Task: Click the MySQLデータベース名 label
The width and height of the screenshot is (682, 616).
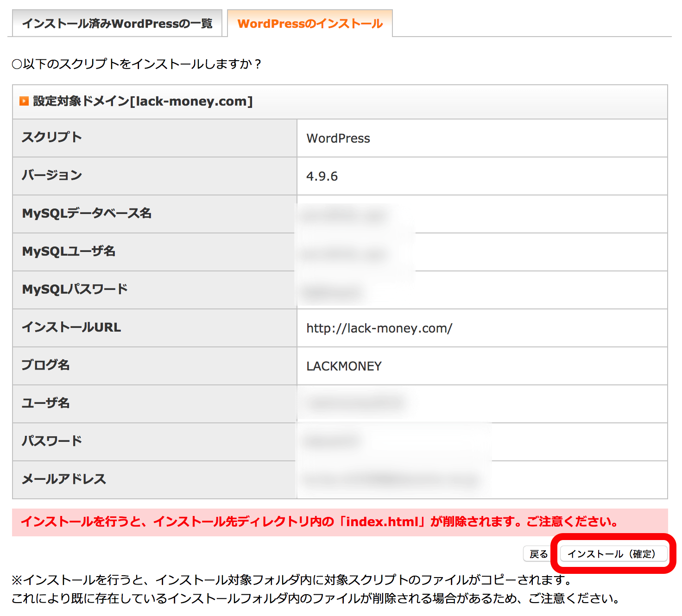Action: (x=87, y=213)
